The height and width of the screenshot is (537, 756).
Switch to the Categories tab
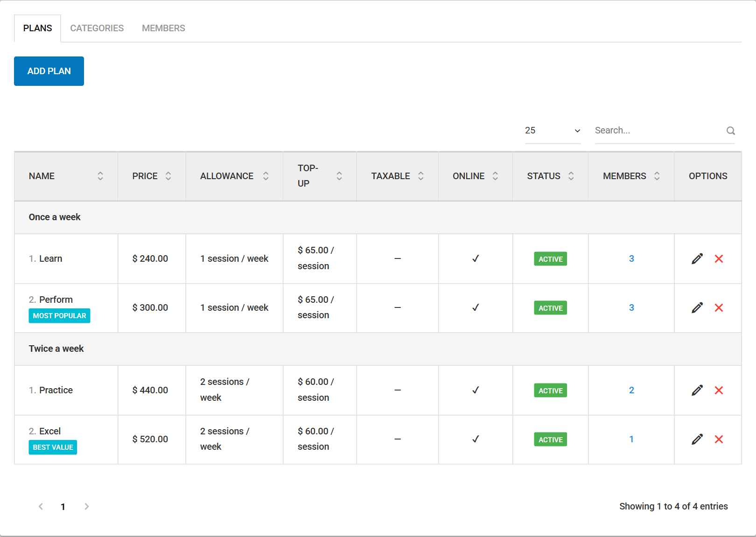tap(97, 28)
